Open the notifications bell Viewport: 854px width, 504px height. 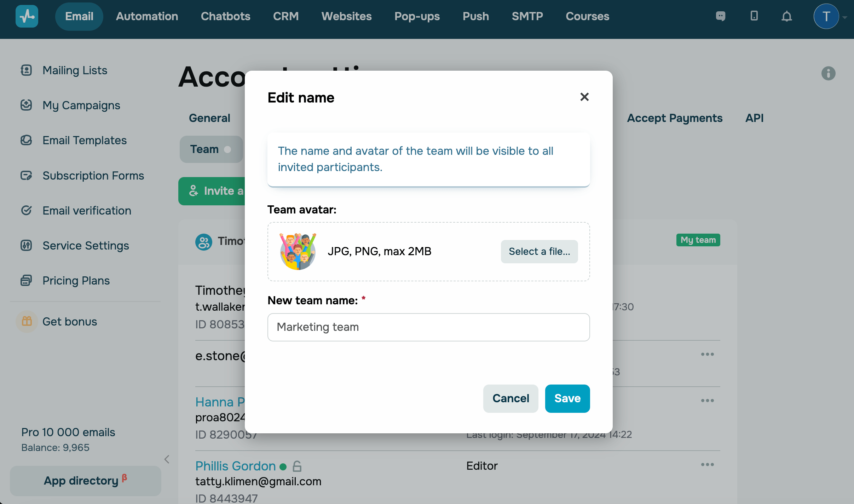coord(786,16)
